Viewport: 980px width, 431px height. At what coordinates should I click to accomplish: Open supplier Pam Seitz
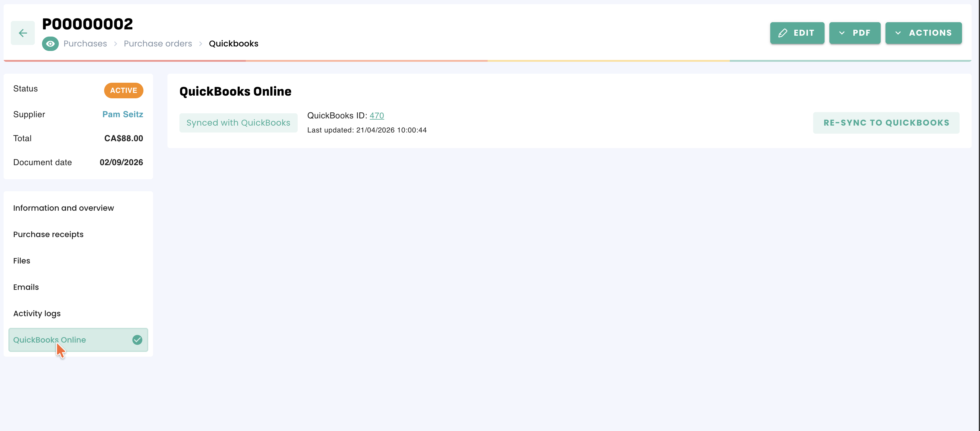(x=122, y=114)
